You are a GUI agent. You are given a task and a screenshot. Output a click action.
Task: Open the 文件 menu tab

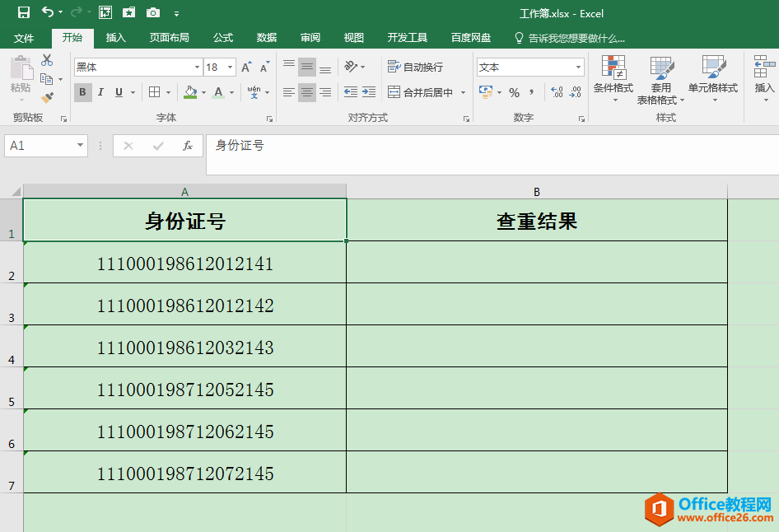(24, 38)
